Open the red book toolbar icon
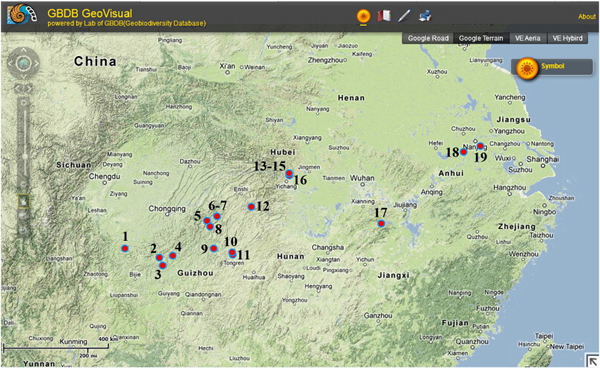 (x=384, y=16)
